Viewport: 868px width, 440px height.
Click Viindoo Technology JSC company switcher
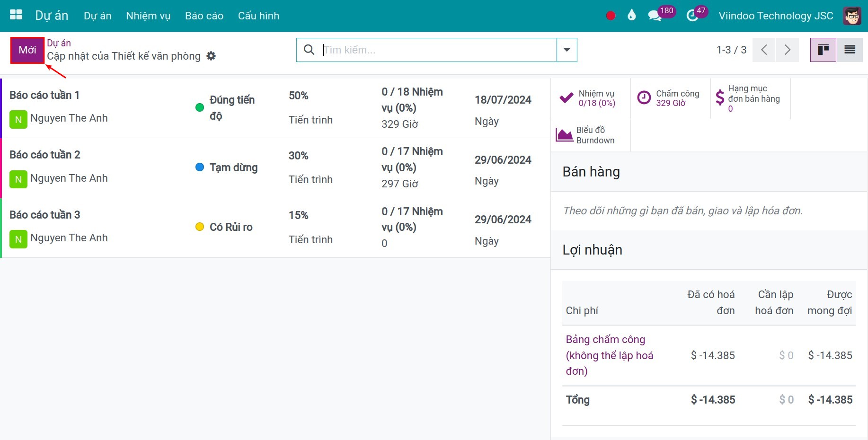coord(776,16)
